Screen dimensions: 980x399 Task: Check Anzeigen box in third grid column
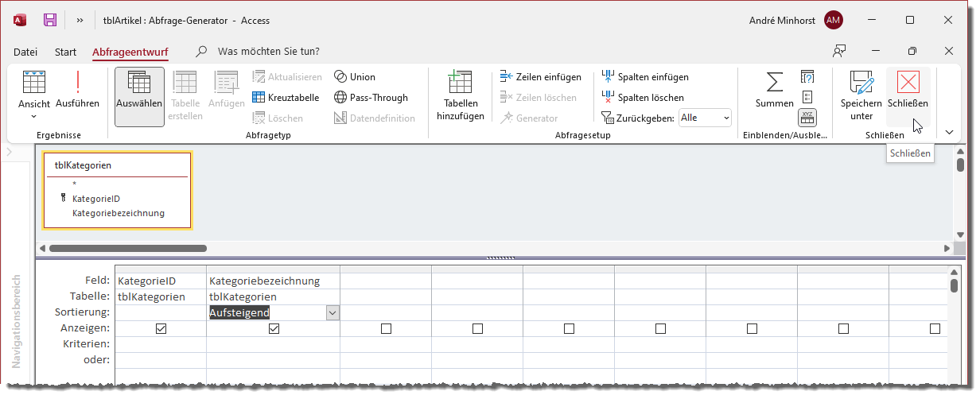click(386, 328)
